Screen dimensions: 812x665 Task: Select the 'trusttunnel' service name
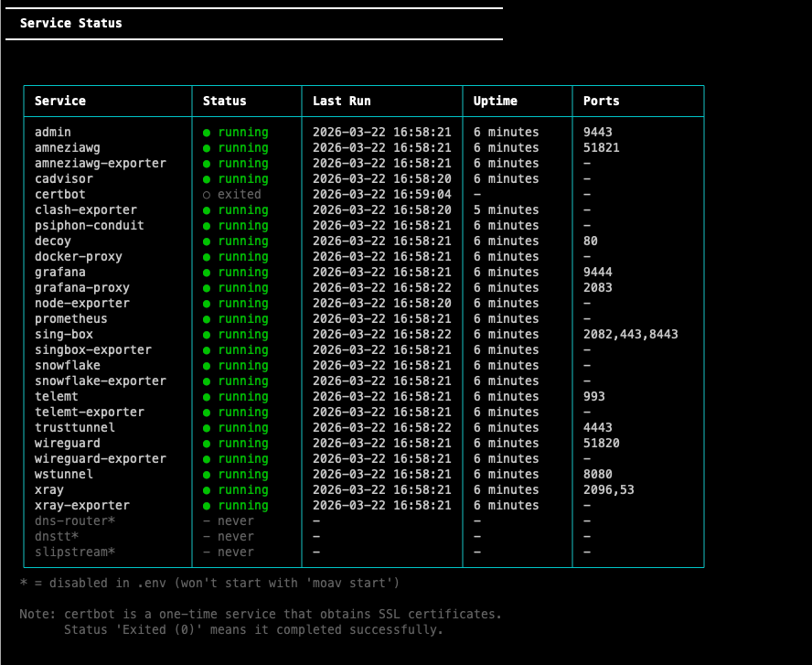[x=75, y=427]
